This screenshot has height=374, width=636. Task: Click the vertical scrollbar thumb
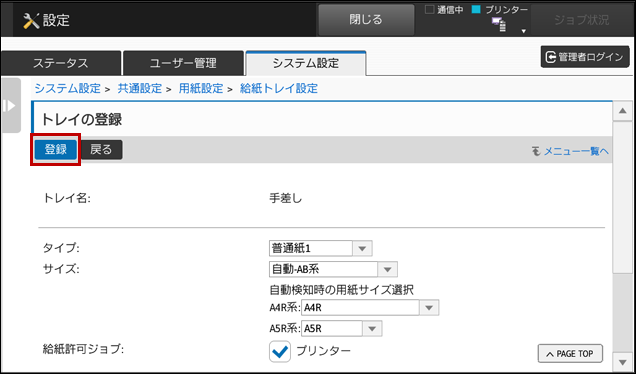pos(623,197)
